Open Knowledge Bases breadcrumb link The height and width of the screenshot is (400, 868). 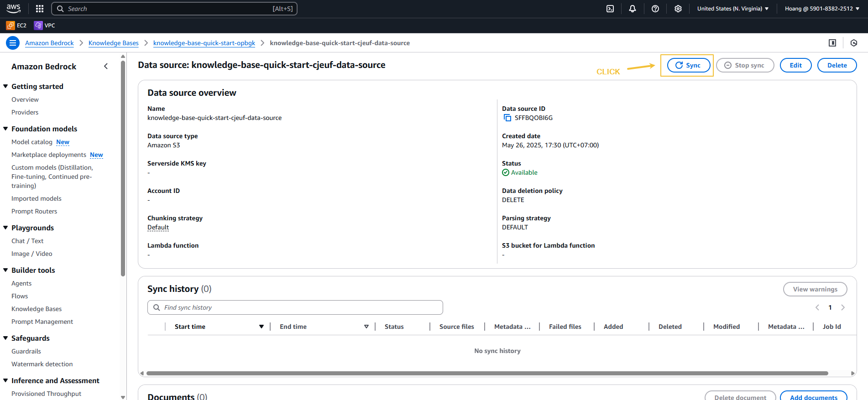click(x=114, y=43)
